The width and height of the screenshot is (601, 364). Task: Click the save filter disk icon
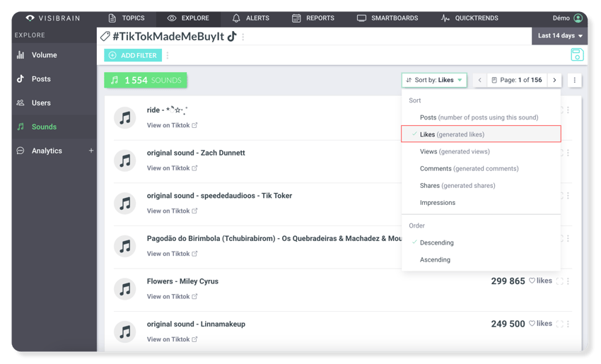tap(577, 54)
